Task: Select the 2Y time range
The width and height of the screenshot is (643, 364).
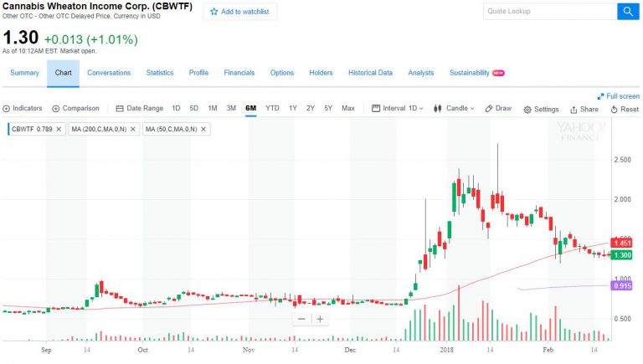Action: pos(311,108)
